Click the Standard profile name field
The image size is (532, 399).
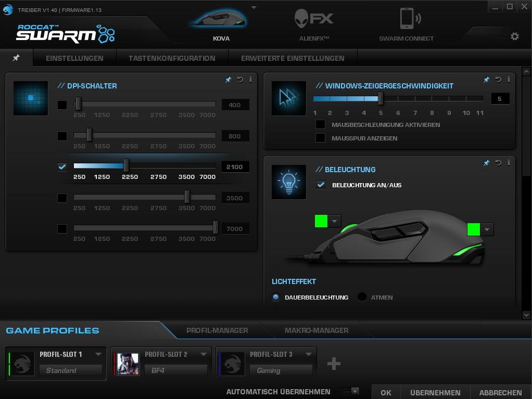[x=71, y=370]
